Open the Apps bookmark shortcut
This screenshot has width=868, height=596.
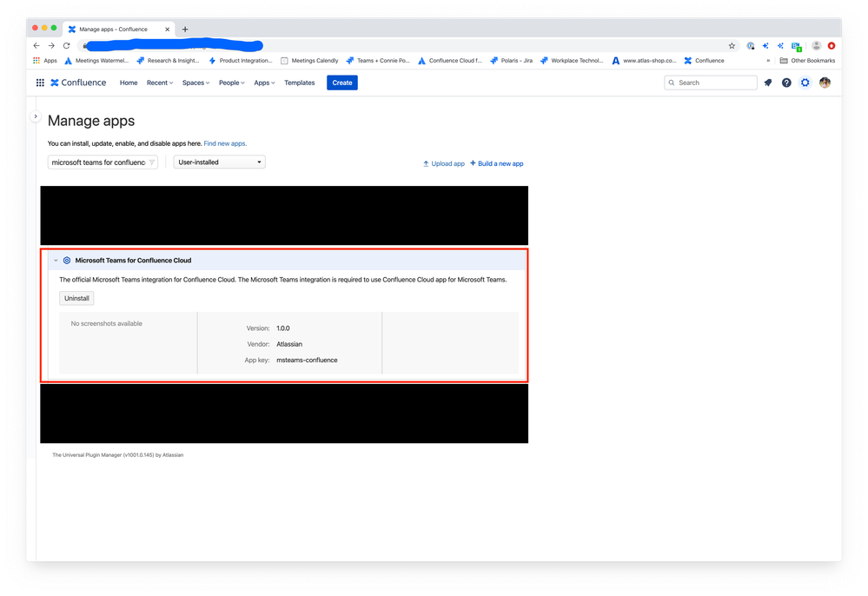click(x=45, y=61)
